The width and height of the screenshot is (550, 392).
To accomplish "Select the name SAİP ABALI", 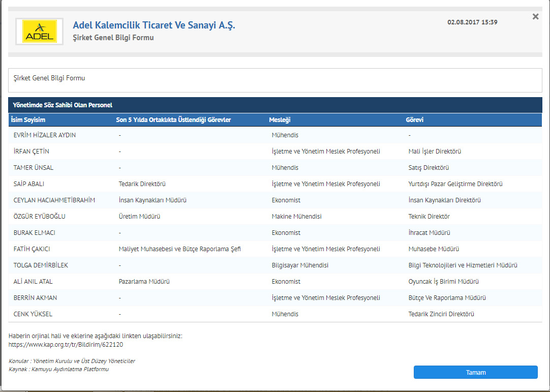I will 29,184.
